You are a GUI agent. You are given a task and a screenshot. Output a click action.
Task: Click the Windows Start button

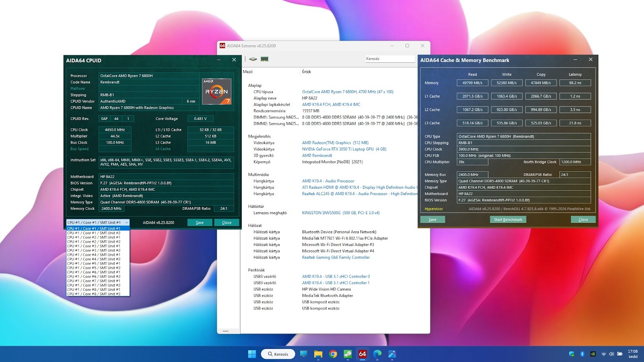point(252,354)
